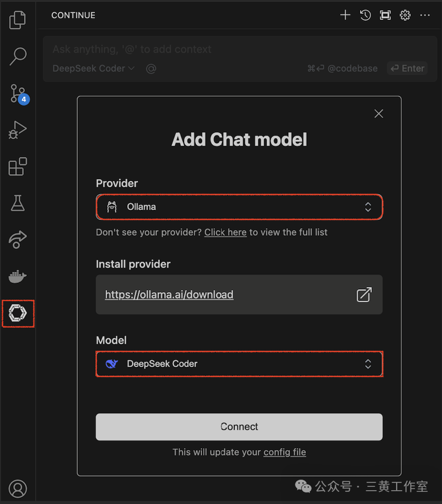The width and height of the screenshot is (442, 504).
Task: Open the Explorer files view
Action: coord(18,20)
